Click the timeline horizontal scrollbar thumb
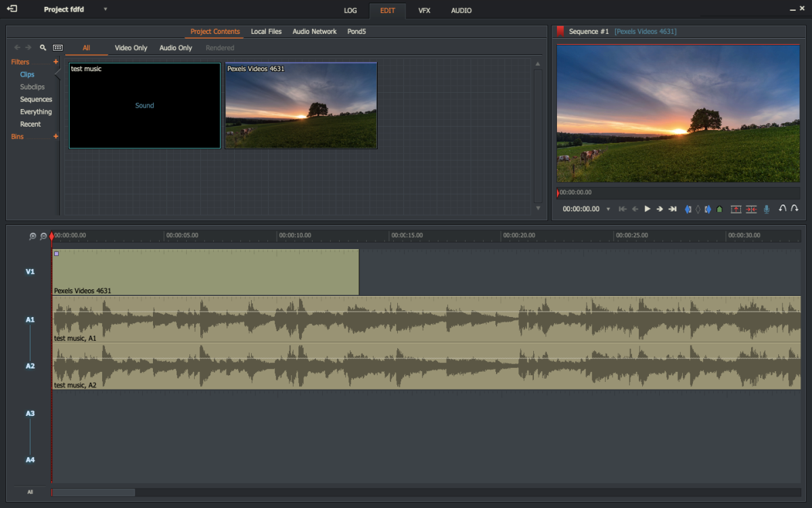The image size is (812, 508). point(93,492)
